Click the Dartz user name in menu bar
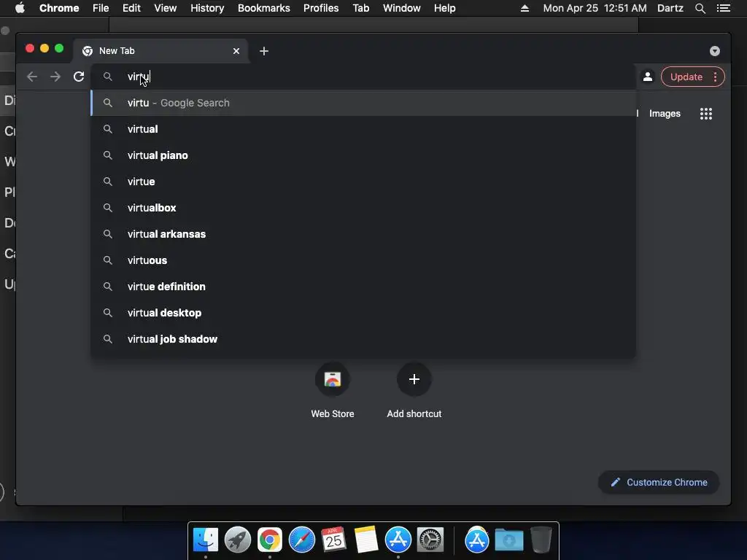The height and width of the screenshot is (560, 747). click(670, 8)
